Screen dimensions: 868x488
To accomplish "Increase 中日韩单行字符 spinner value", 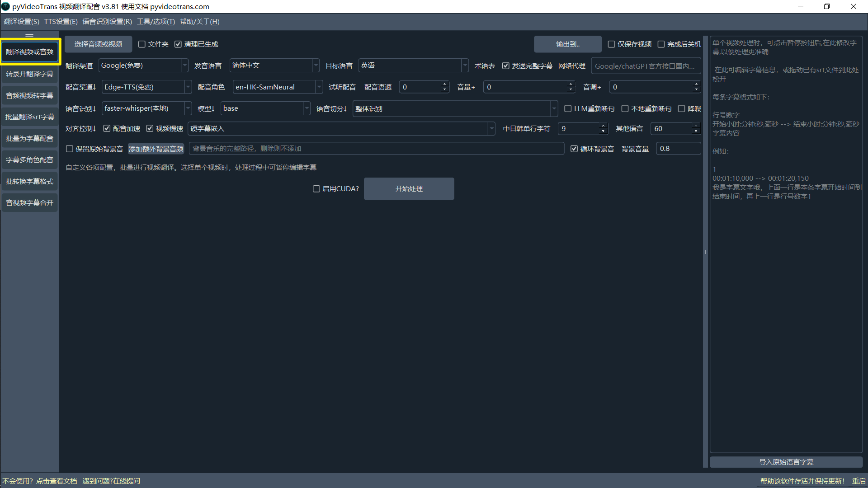I will 603,126.
